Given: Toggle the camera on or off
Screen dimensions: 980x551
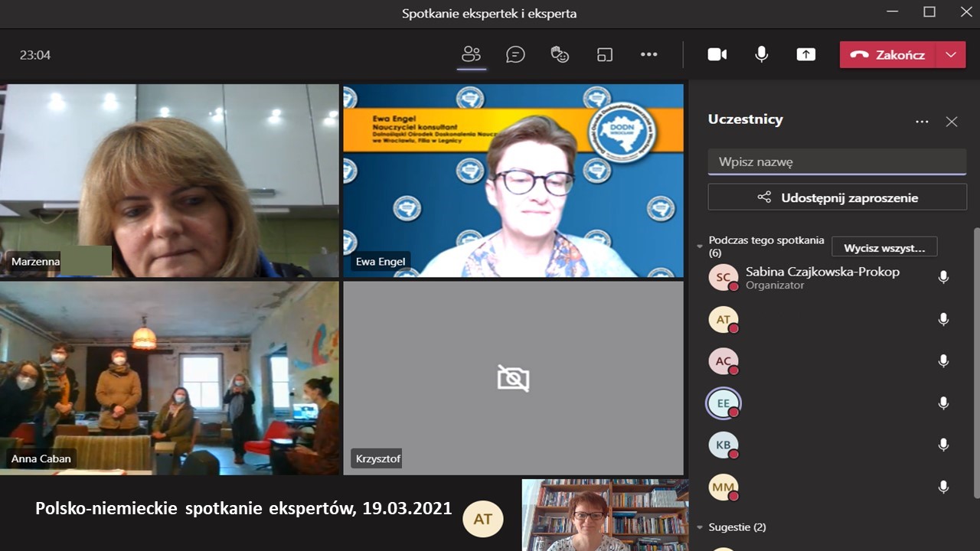Looking at the screenshot, I should click(x=717, y=54).
